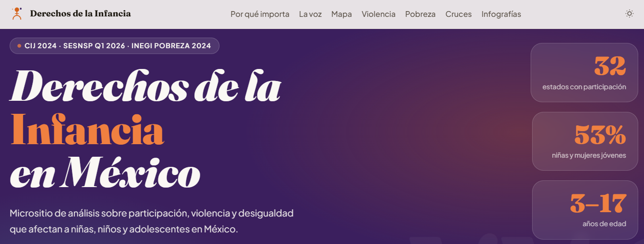Click the CIJ 2024 · SESNSP data sources badge

point(114,46)
